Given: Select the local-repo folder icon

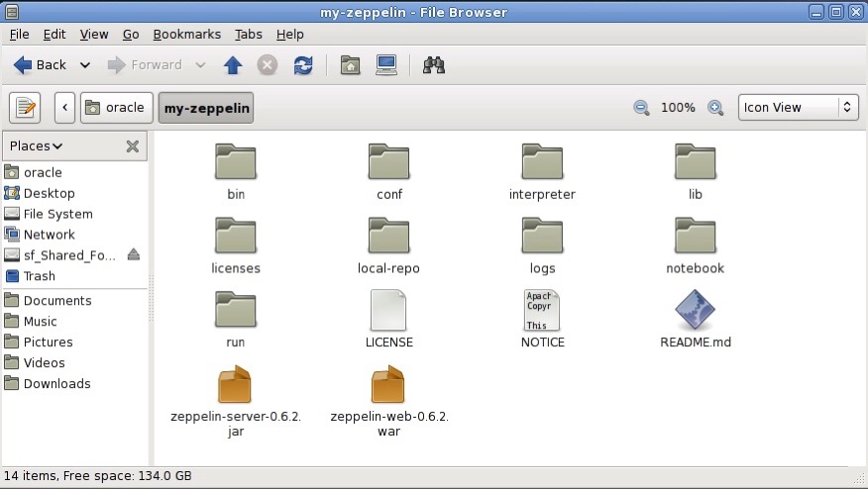Looking at the screenshot, I should click(x=388, y=236).
